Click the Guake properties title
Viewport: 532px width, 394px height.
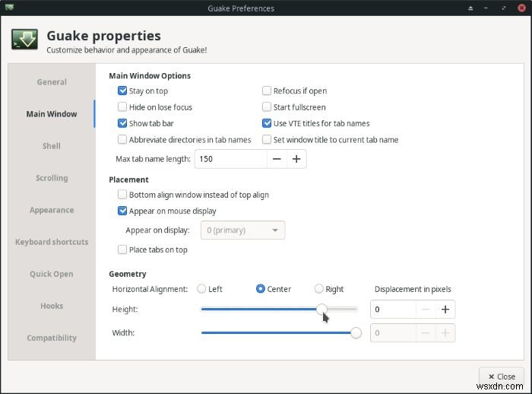pyautogui.click(x=103, y=36)
